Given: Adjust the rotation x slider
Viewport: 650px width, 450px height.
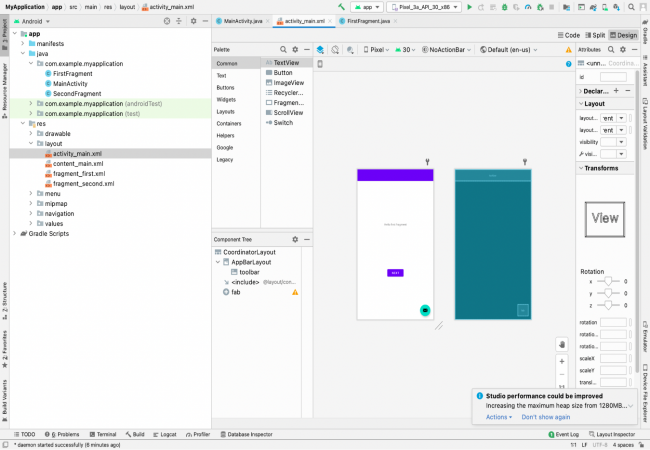Looking at the screenshot, I should coord(608,281).
